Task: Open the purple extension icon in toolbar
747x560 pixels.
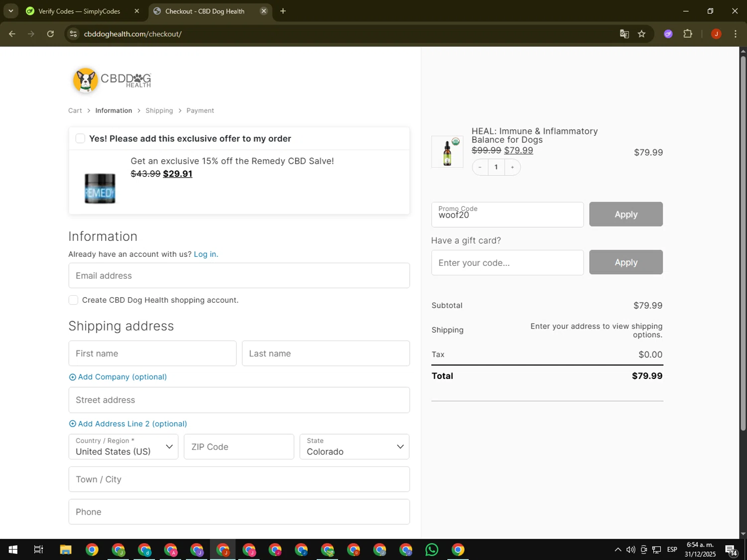Action: [668, 34]
